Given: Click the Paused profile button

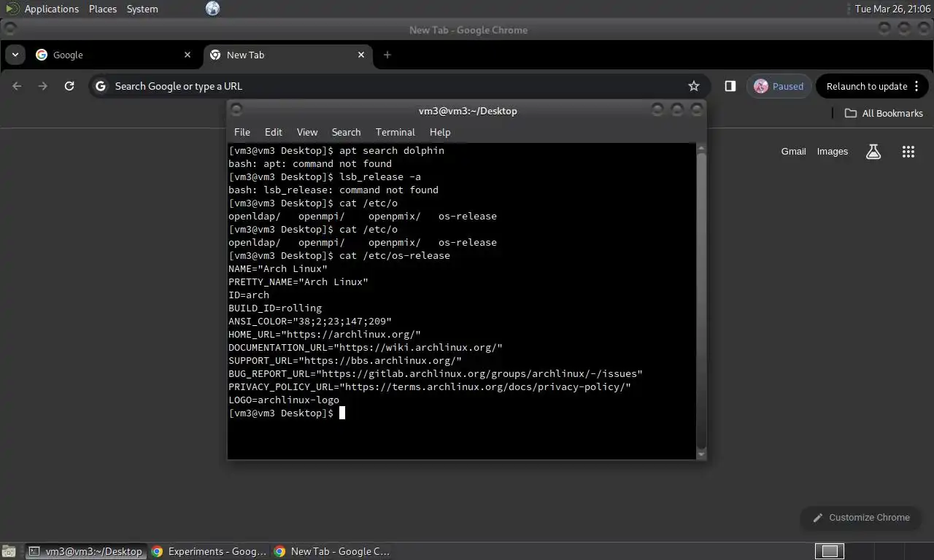Looking at the screenshot, I should tap(779, 86).
